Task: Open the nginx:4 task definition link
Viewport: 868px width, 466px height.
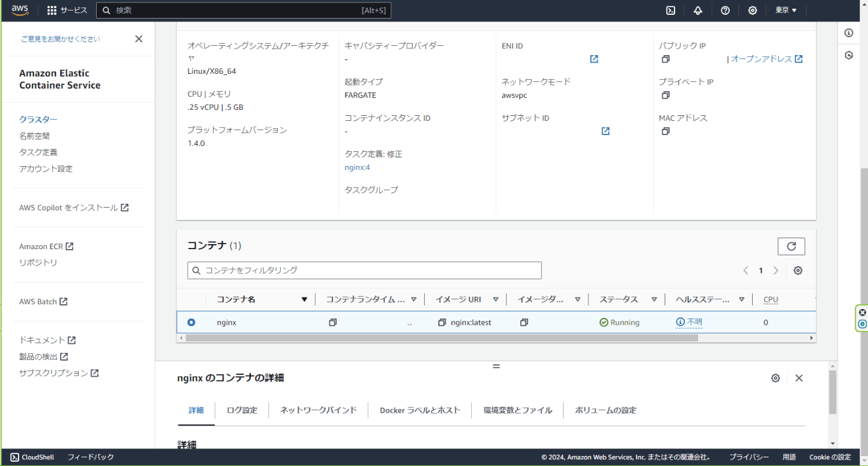Action: click(357, 167)
